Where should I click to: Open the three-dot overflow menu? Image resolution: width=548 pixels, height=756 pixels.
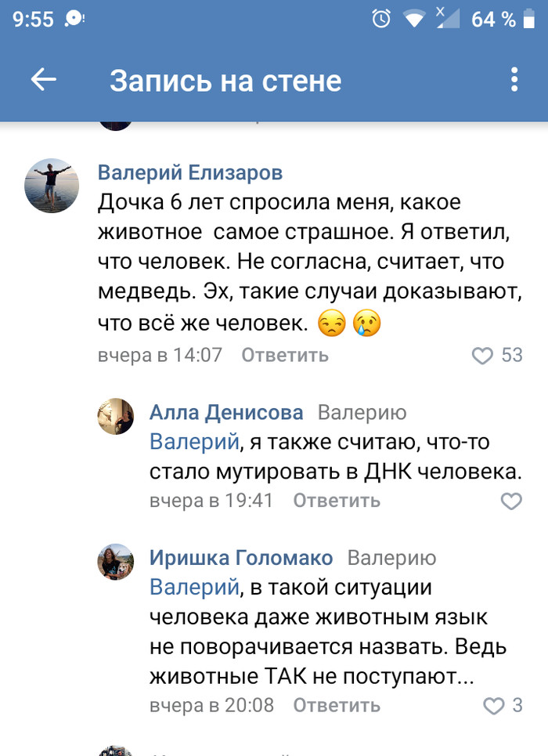pyautogui.click(x=514, y=80)
